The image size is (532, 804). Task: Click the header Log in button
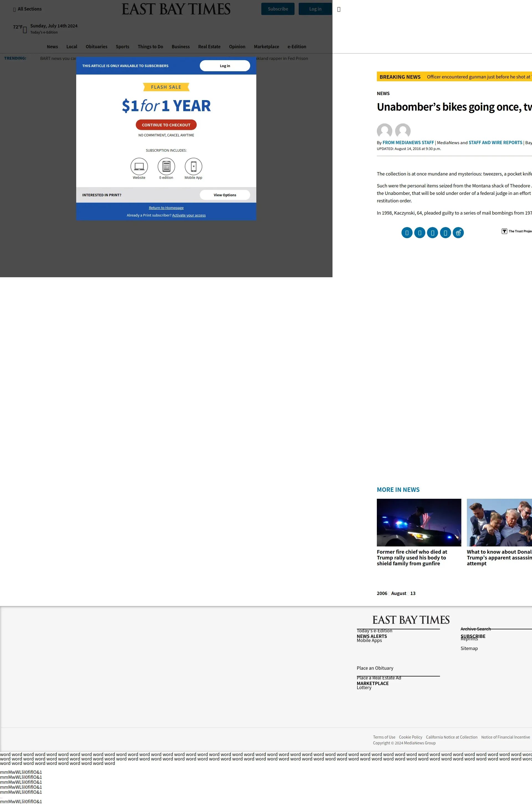(x=315, y=9)
